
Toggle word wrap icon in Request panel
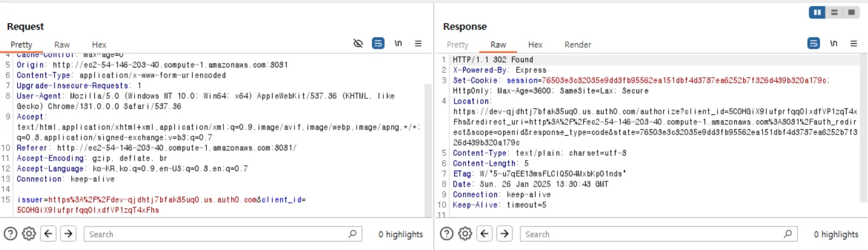[378, 43]
